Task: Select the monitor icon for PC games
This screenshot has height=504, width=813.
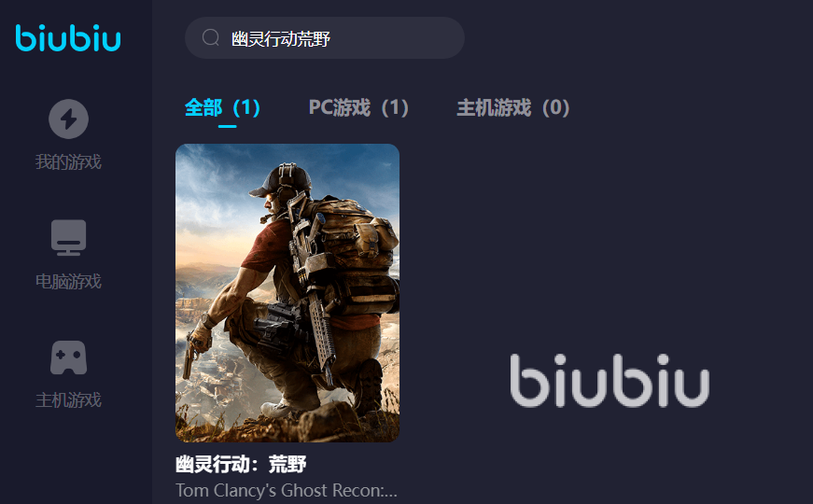Action: [68, 237]
